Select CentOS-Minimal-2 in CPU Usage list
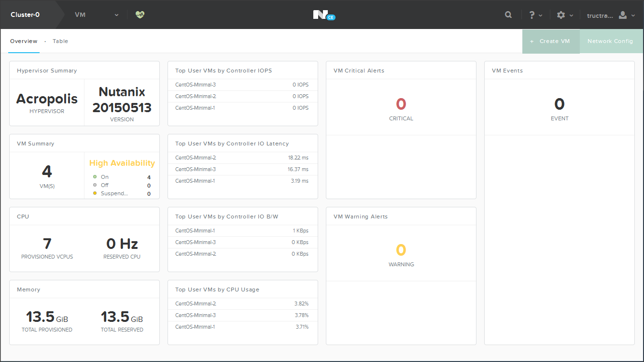Image resolution: width=644 pixels, height=362 pixels. pyautogui.click(x=196, y=304)
